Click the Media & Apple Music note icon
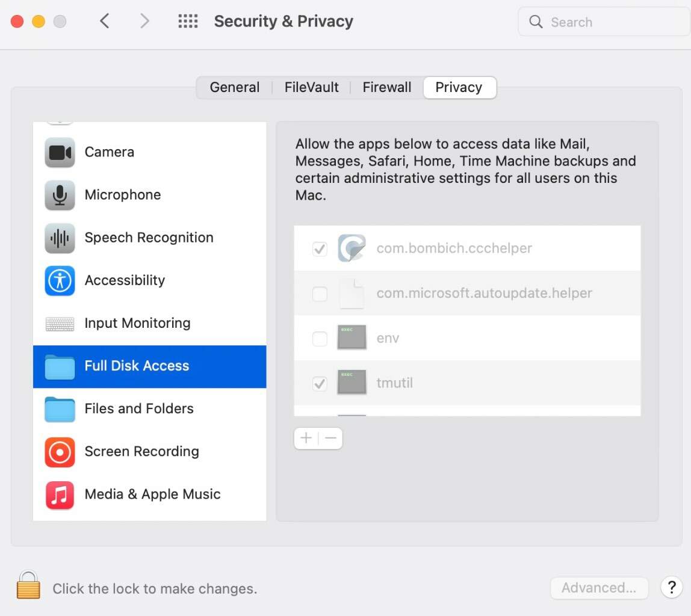Image resolution: width=691 pixels, height=616 pixels. point(60,494)
